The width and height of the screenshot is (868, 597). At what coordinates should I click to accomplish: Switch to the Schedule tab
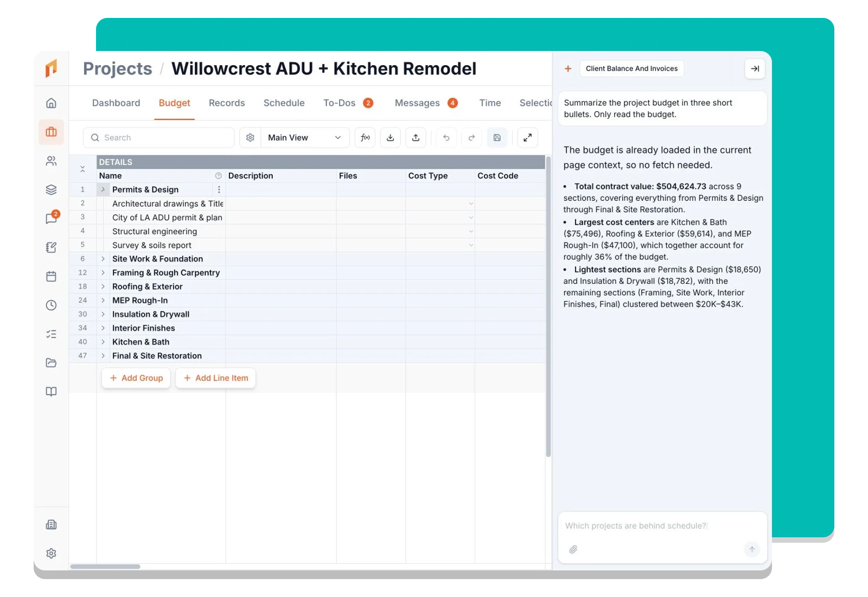(284, 103)
